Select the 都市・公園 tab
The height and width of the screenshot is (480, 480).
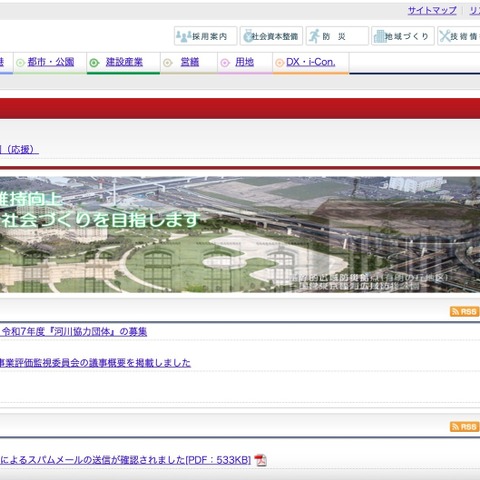tap(51, 62)
